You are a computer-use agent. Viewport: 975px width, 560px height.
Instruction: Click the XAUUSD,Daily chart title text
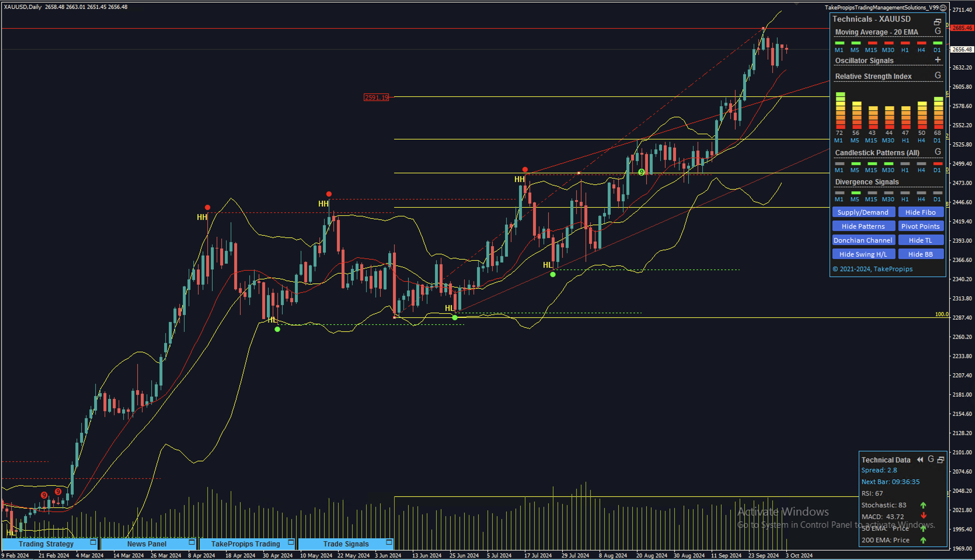point(22,7)
